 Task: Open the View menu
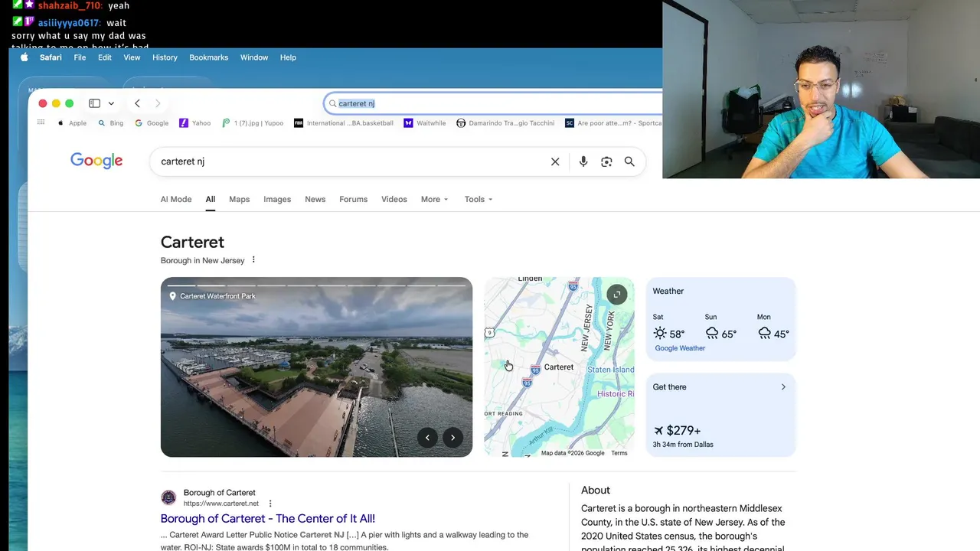(132, 57)
